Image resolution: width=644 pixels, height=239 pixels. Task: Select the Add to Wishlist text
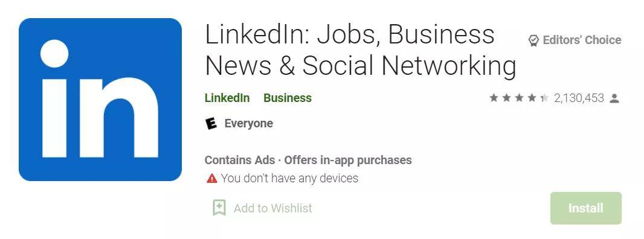coord(273,208)
